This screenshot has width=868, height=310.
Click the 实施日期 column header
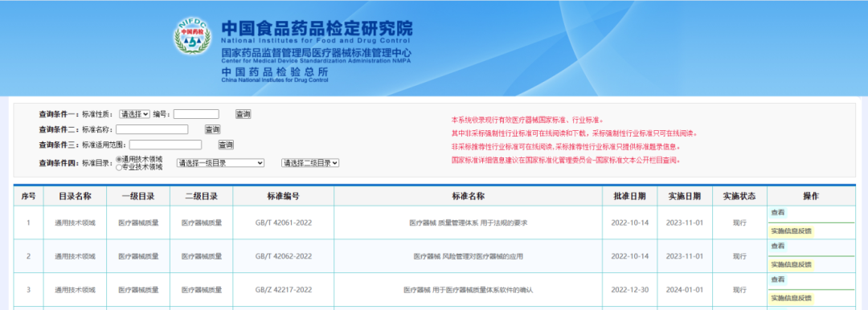click(684, 196)
